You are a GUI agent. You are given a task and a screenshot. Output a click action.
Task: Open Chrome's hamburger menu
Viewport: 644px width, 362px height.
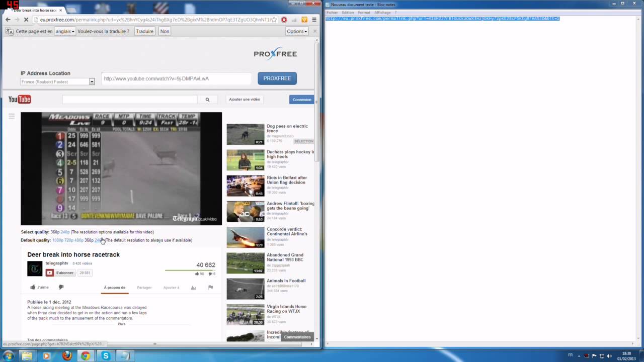coord(314,20)
